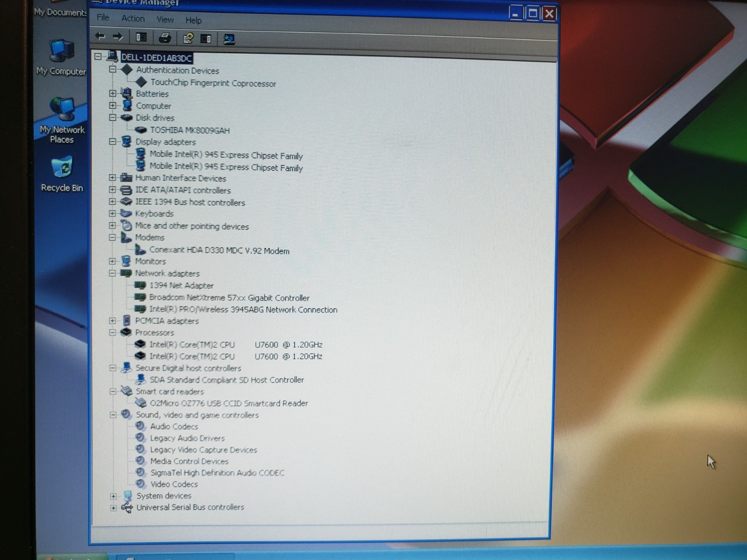Image resolution: width=747 pixels, height=560 pixels.
Task: Select O2Micro OZ776 USB CCID Smartcard Reader
Action: (x=229, y=403)
